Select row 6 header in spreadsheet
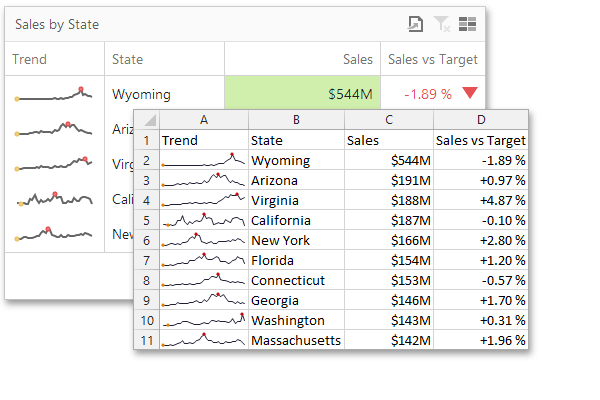Screen dimensions: 600x400 147,240
